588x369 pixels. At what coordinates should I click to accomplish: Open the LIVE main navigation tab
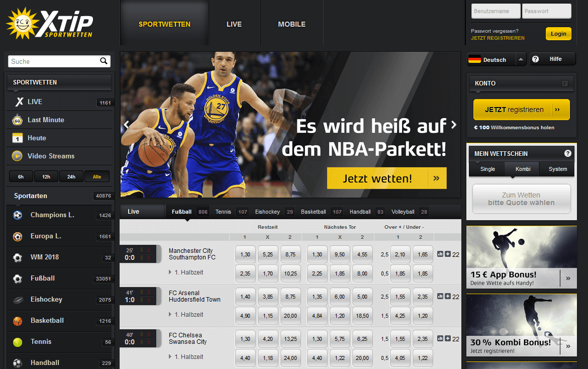(x=234, y=24)
